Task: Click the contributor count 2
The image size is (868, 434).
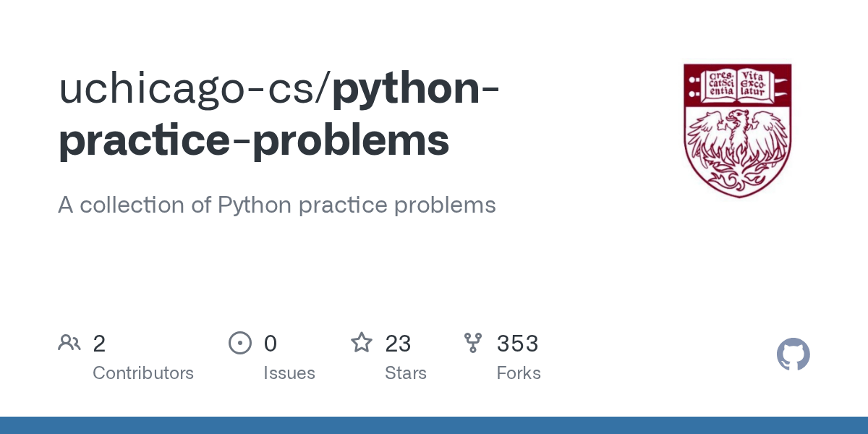Action: point(99,344)
